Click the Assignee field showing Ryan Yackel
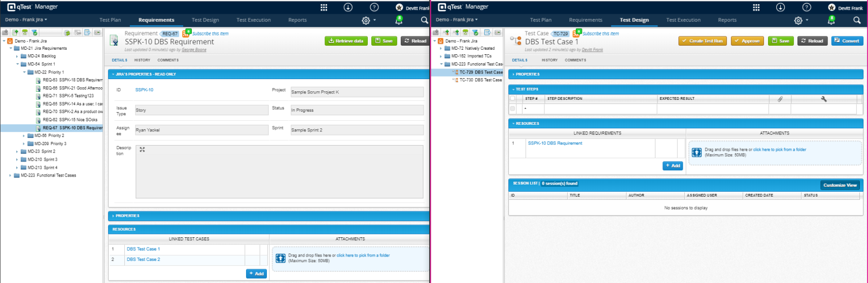This screenshot has height=283, width=868. pyautogui.click(x=201, y=130)
